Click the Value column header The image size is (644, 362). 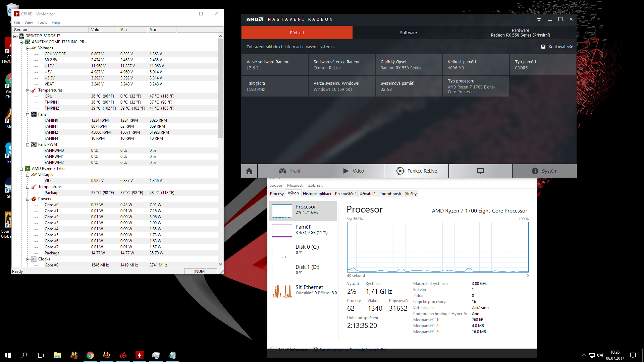[103, 30]
